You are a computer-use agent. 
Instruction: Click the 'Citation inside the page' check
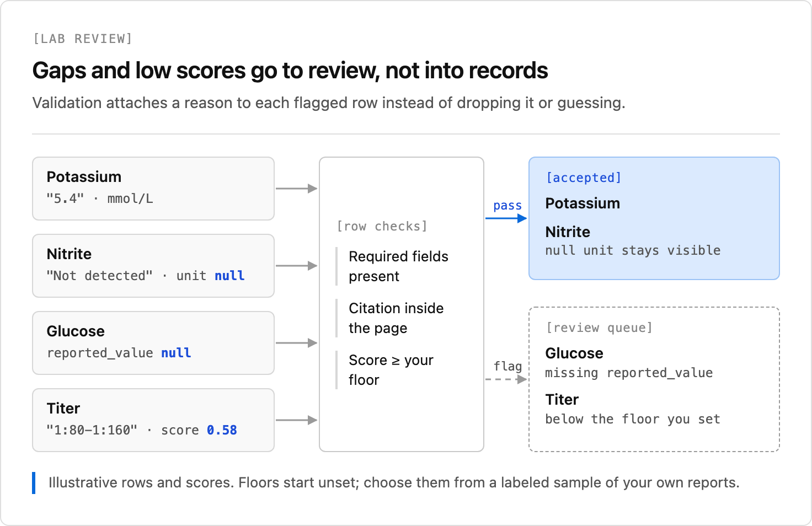(396, 318)
